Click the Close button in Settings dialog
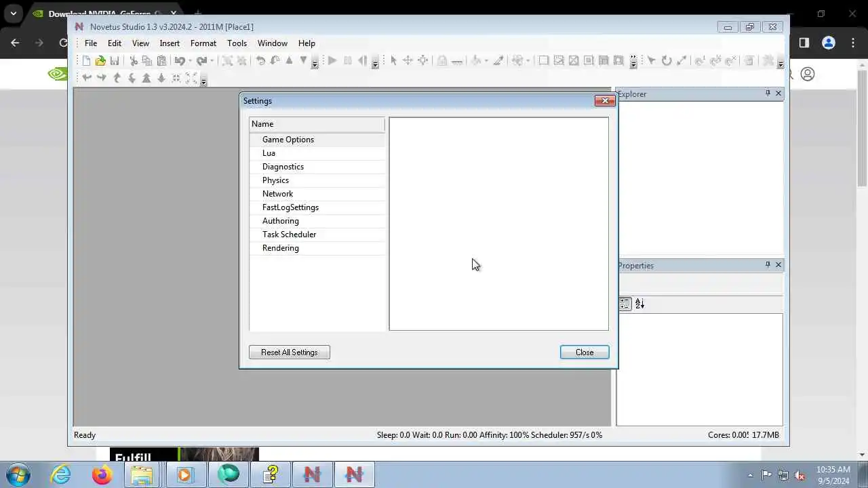 coord(585,352)
